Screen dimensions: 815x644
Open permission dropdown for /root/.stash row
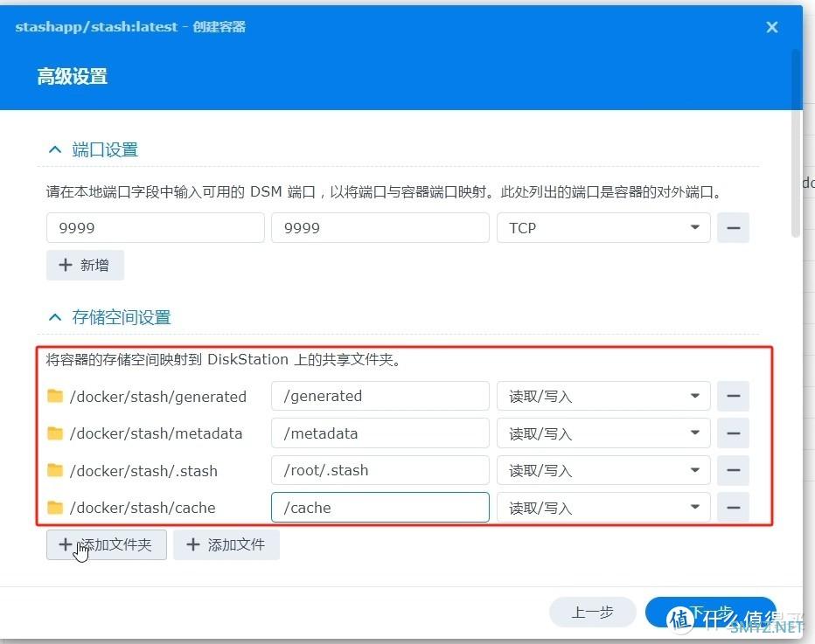[x=603, y=470]
